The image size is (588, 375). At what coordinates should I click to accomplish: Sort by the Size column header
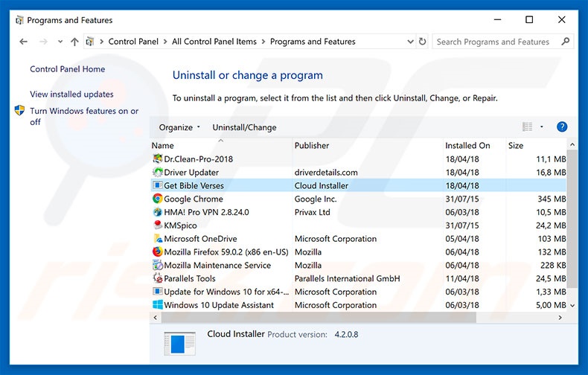coord(536,146)
